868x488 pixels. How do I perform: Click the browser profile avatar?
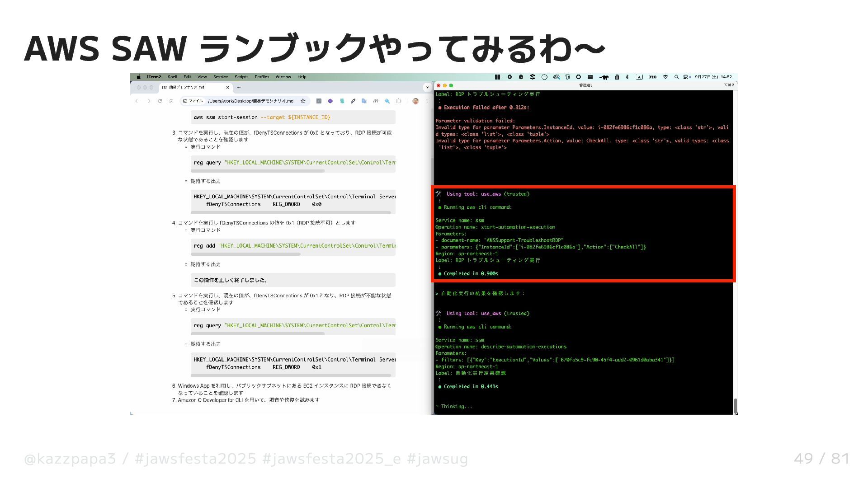tap(415, 101)
